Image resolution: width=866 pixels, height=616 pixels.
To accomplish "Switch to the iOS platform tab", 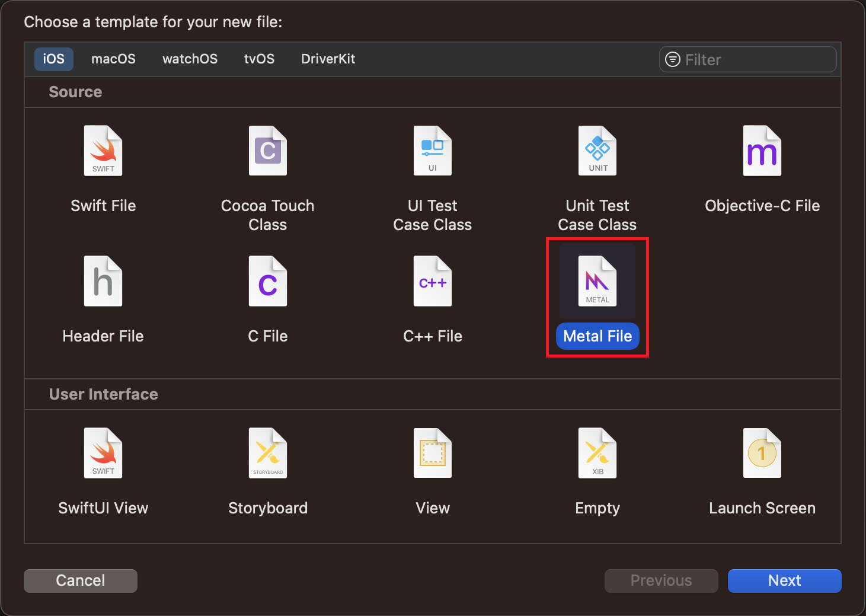I will click(53, 59).
